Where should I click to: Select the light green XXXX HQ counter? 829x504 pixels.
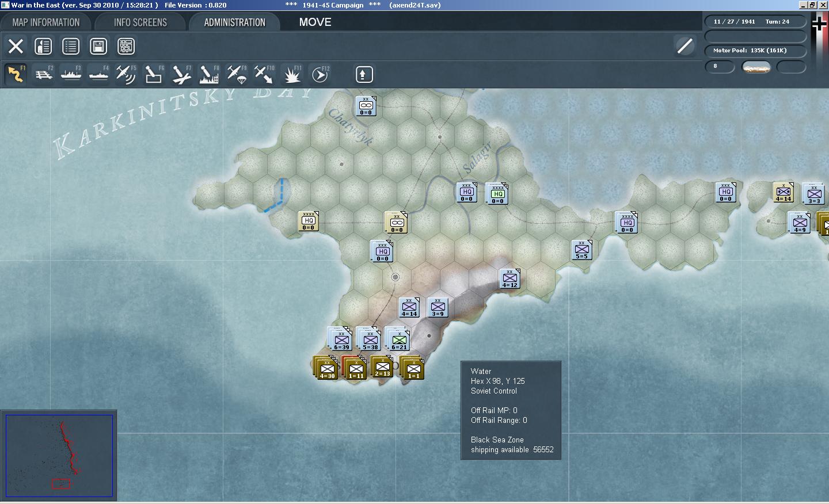point(498,194)
